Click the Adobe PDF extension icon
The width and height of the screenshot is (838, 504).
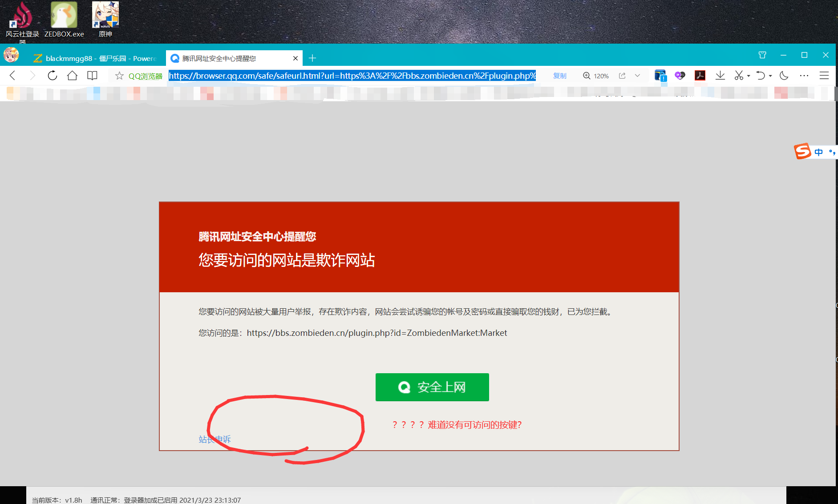700,76
